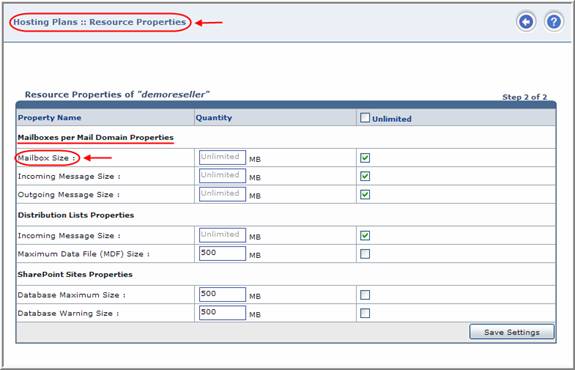Focus the Maximum Data File (MDF) Size field
The width and height of the screenshot is (575, 370).
(222, 253)
